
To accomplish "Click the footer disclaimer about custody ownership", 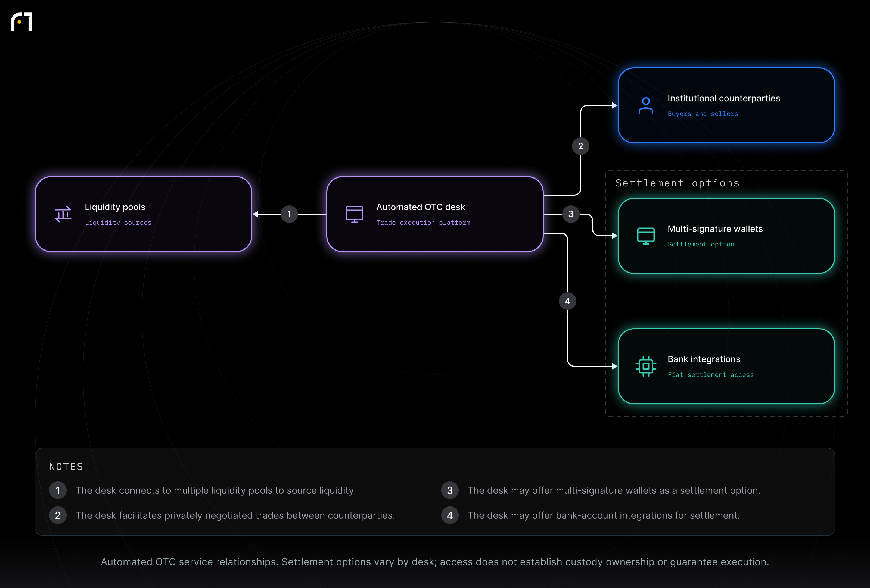I will click(x=435, y=562).
